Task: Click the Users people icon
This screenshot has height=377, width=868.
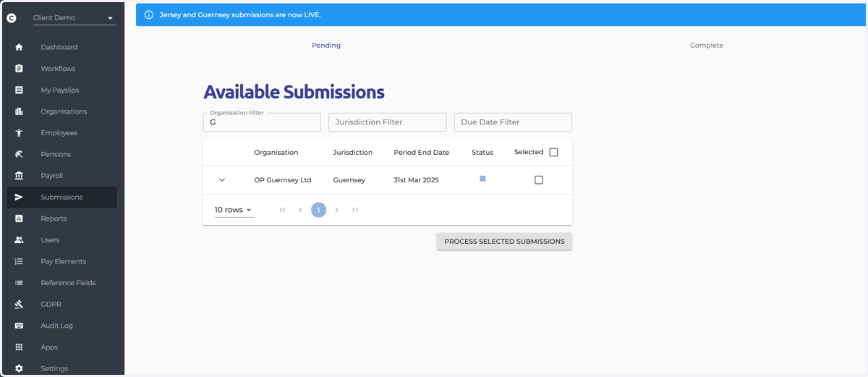Action: 19,240
